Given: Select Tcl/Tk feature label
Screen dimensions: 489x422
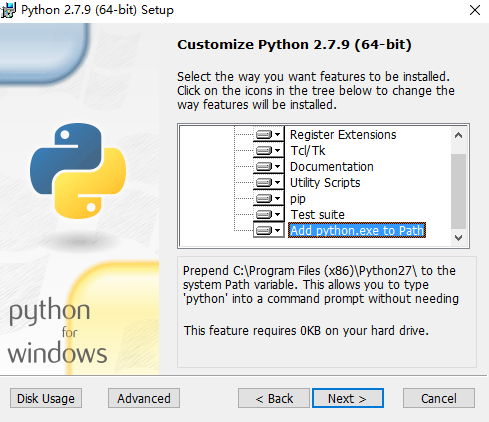Looking at the screenshot, I should click(x=308, y=151).
